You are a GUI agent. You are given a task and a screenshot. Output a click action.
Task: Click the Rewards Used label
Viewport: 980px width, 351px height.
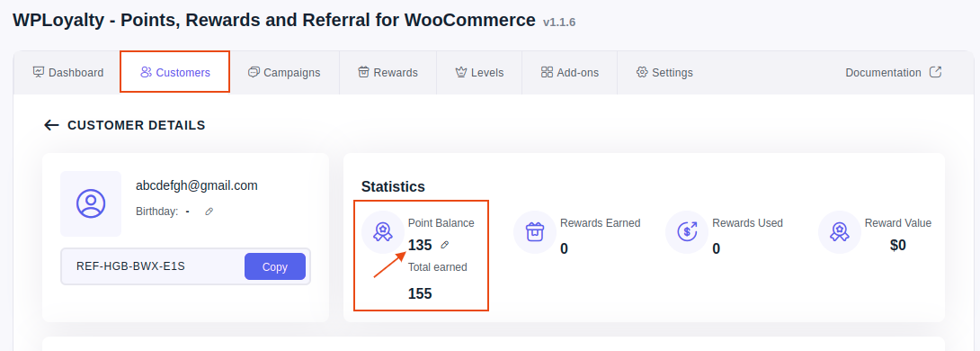tap(747, 222)
